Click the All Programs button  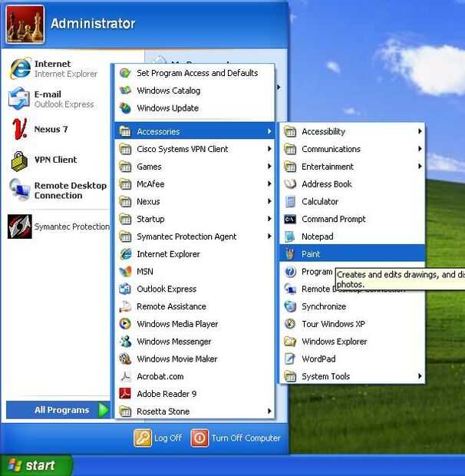point(58,410)
